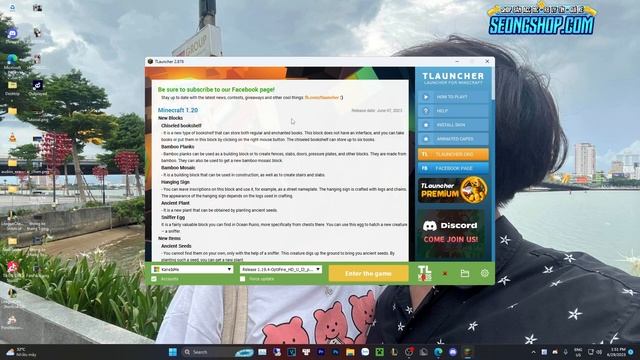Open the game folder icon in TLauncher
The height and width of the screenshot is (360, 640).
[465, 273]
